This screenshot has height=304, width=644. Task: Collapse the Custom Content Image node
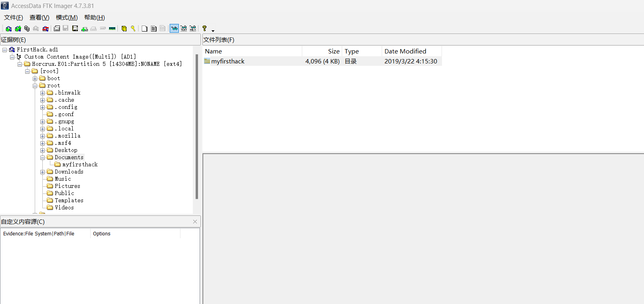(x=12, y=57)
